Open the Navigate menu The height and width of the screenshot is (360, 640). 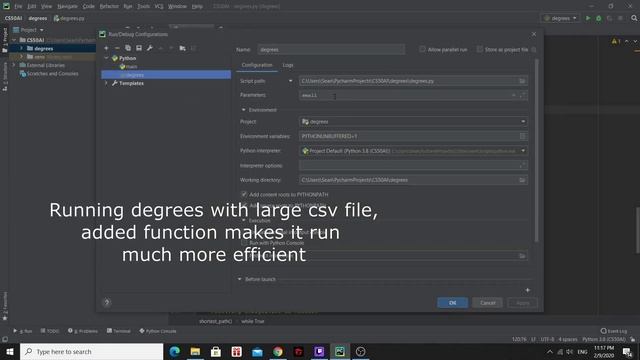click(x=67, y=7)
